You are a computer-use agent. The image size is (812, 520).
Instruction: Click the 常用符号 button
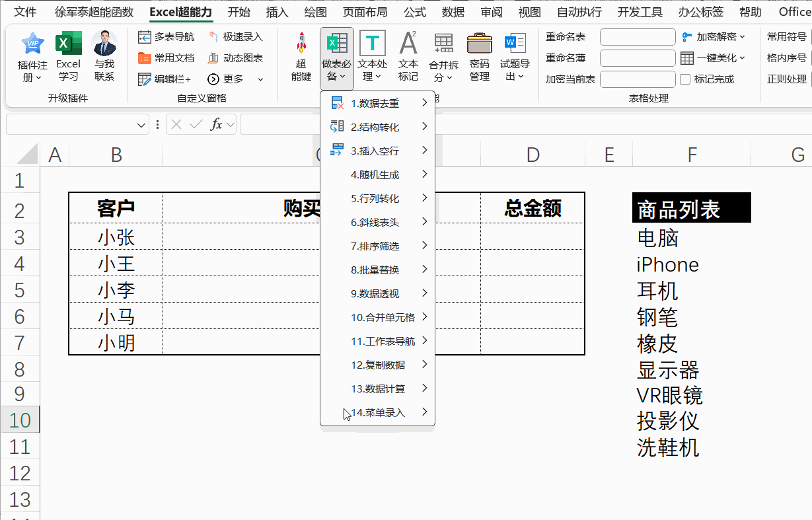tap(788, 37)
